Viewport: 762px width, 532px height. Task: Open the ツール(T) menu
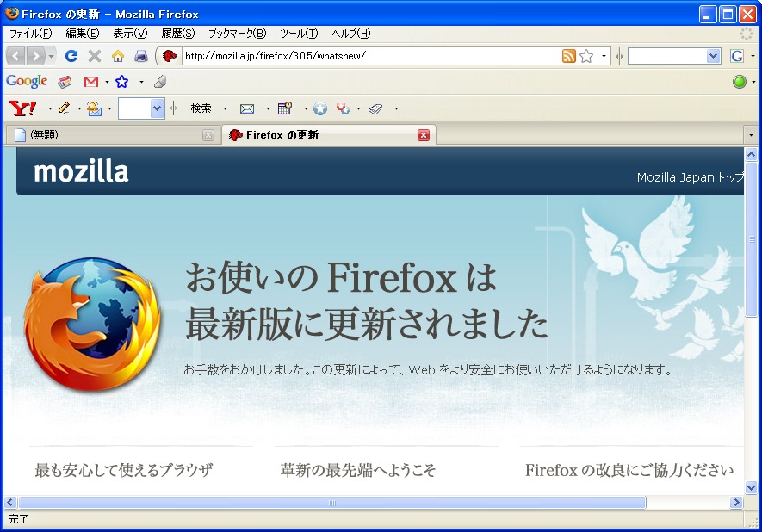[x=299, y=34]
